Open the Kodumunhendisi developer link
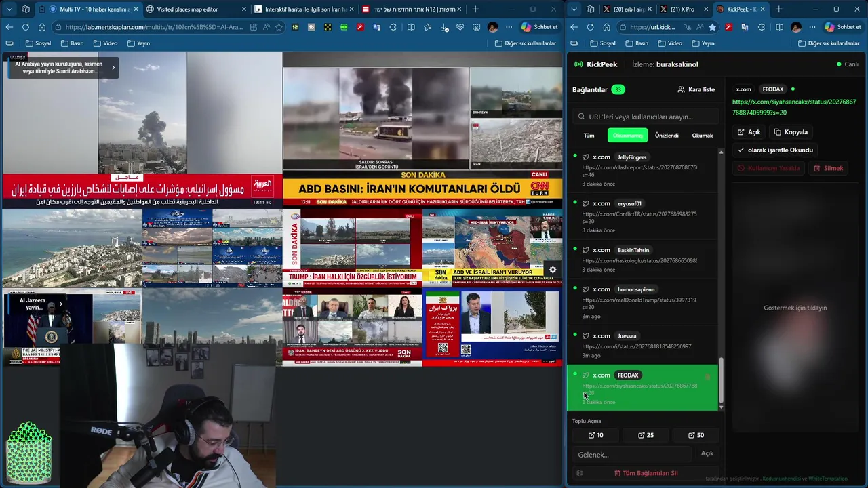This screenshot has width=868, height=488. 782,479
